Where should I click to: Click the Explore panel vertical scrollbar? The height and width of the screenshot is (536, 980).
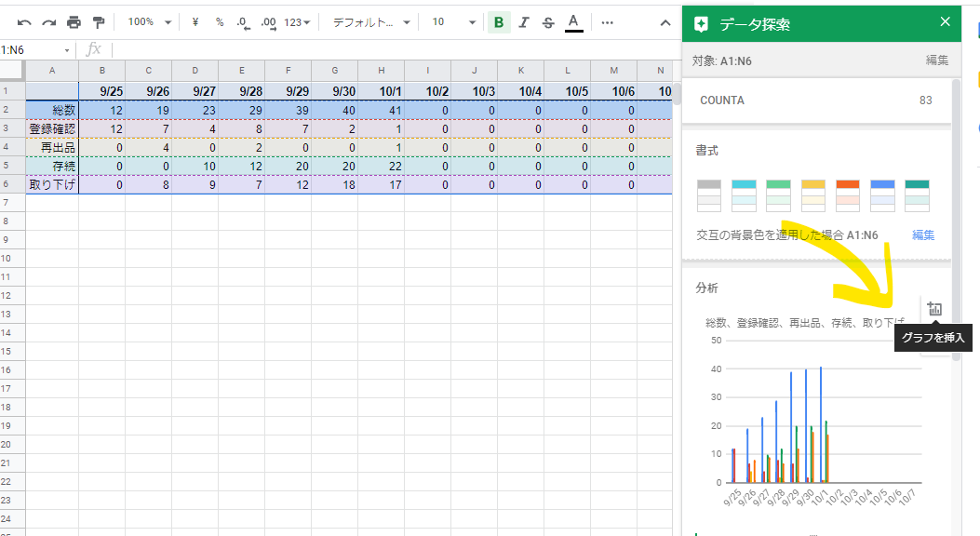(x=956, y=219)
